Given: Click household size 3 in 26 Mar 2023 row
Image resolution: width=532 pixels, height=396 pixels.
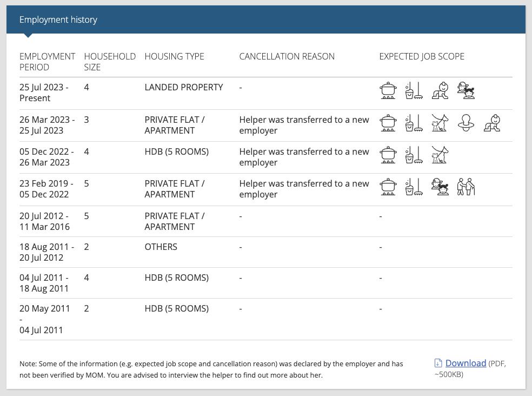Looking at the screenshot, I should click(87, 120).
